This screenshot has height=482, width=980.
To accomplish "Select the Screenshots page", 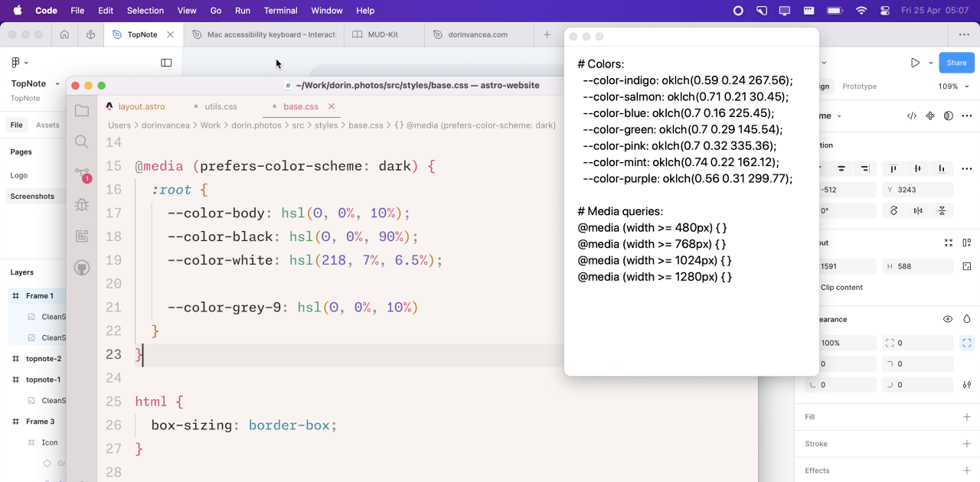I will coord(32,197).
